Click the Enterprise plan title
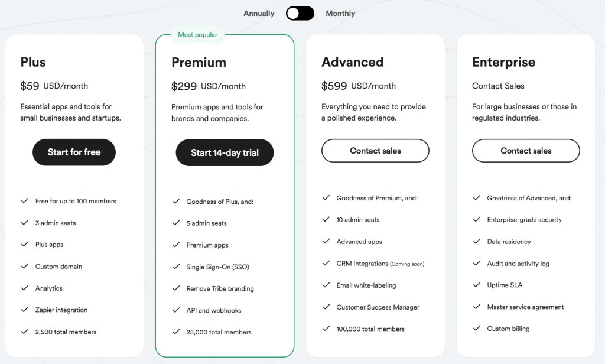 [x=503, y=62]
